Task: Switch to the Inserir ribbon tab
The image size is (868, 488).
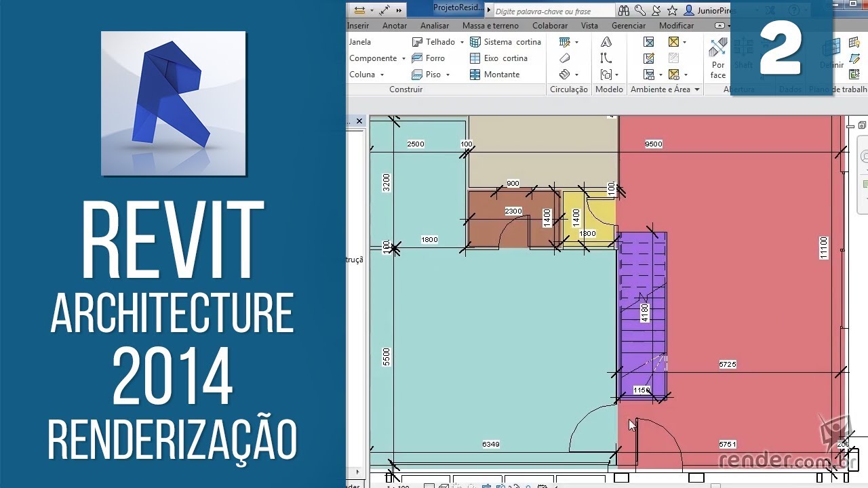Action: point(358,26)
